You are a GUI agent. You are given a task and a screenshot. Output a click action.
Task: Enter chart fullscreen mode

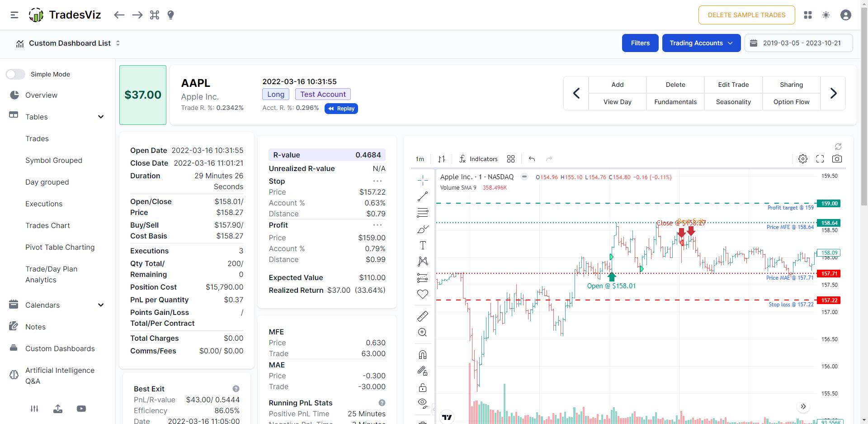click(x=820, y=159)
